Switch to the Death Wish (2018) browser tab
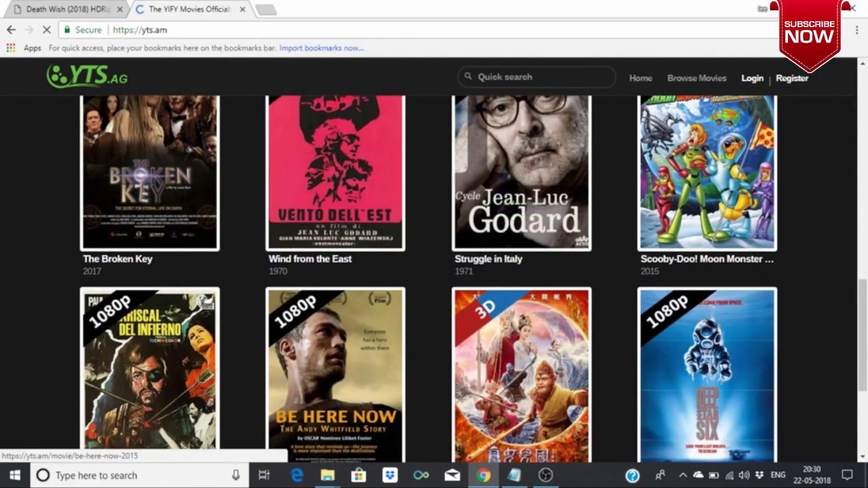This screenshot has height=488, width=868. click(66, 9)
